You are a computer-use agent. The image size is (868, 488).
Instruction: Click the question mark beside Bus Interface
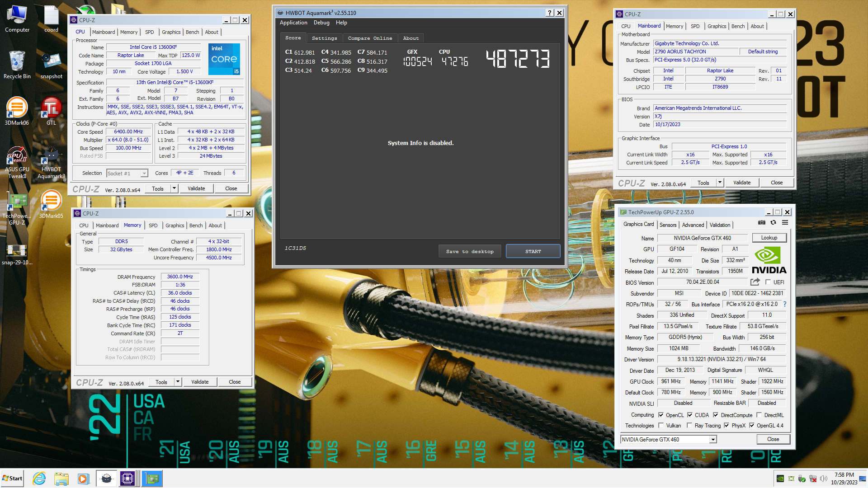coord(785,304)
